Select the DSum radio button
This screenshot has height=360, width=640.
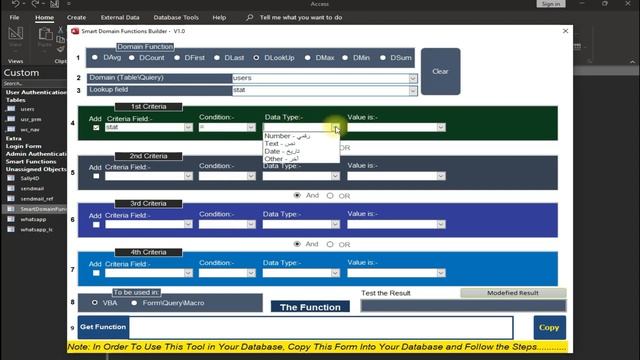pyautogui.click(x=382, y=58)
